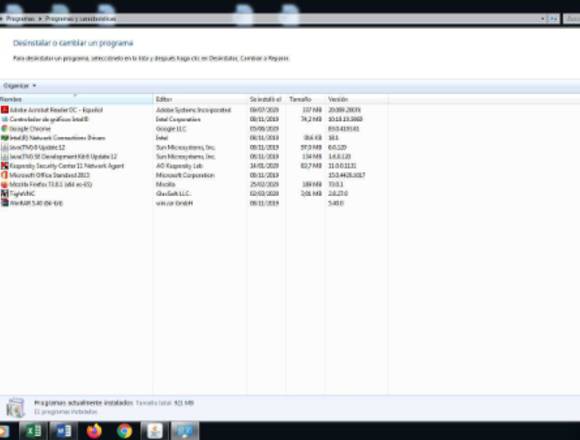
Task: Select Mozilla Firefox 73.0.1 entry
Action: 51,184
